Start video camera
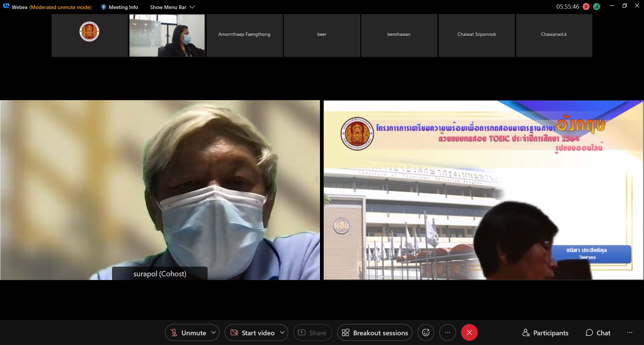Viewport: 644px width, 345px height. tap(252, 333)
